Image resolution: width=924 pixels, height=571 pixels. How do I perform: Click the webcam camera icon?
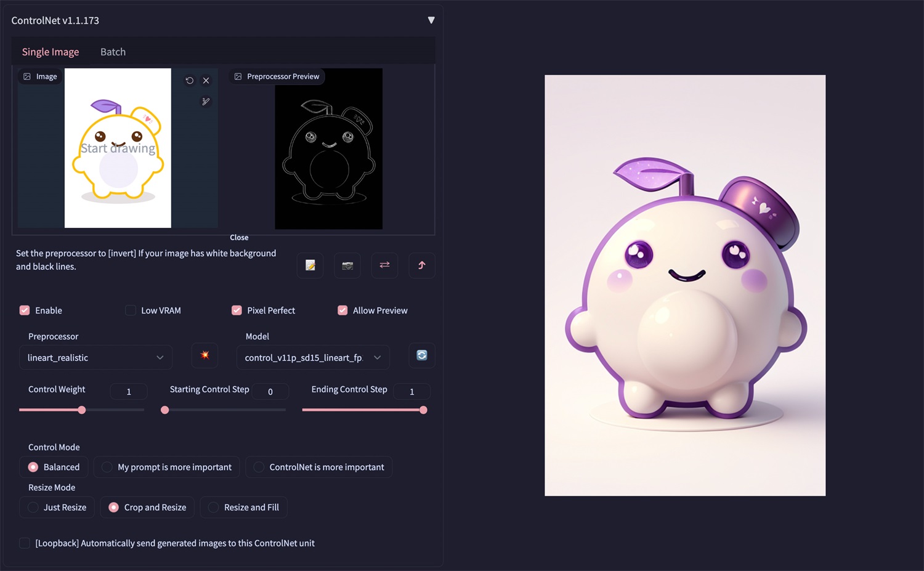pos(347,265)
